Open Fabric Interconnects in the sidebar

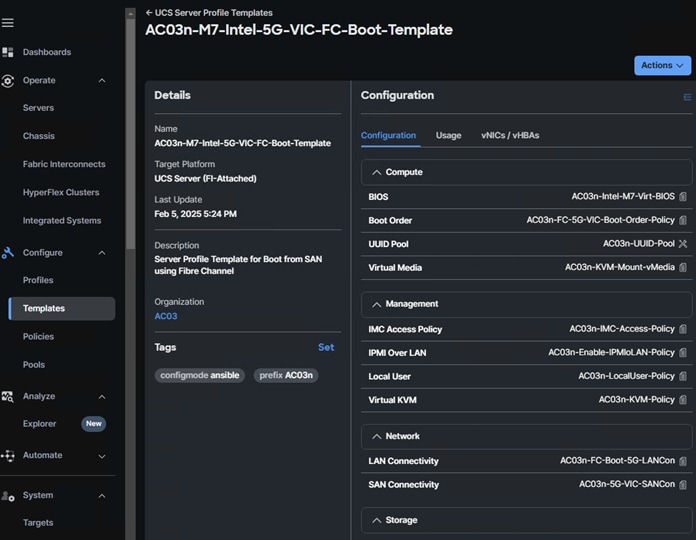tap(64, 164)
